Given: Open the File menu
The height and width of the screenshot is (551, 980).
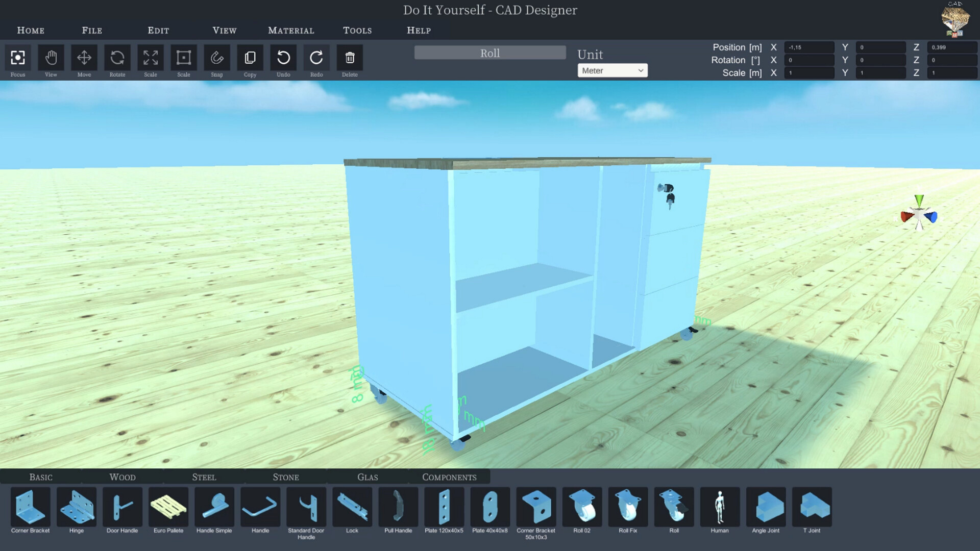Looking at the screenshot, I should (91, 30).
